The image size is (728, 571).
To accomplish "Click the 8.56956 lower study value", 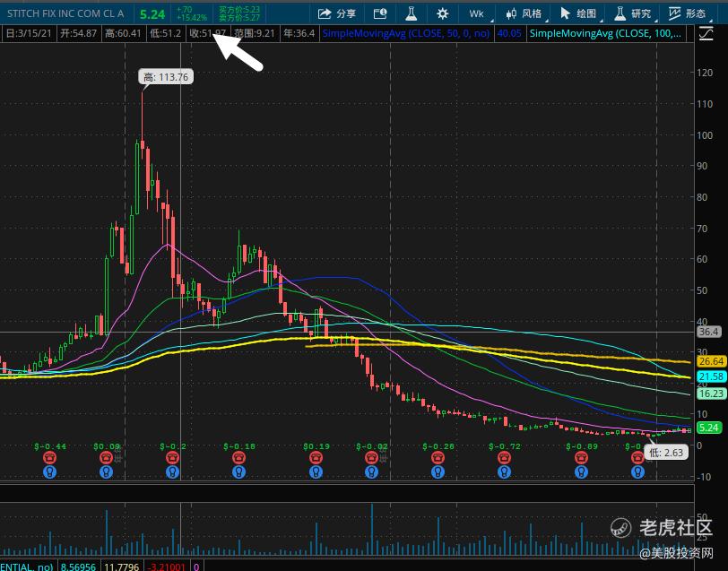I will tap(78, 567).
